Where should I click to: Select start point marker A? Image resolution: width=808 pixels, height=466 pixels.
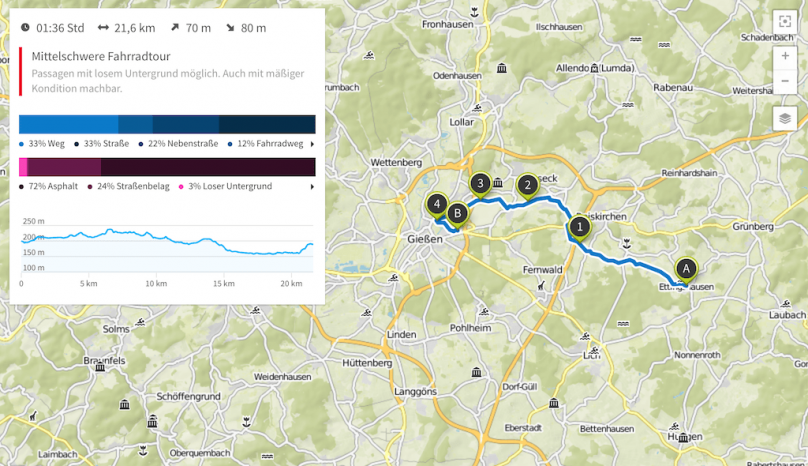tap(685, 268)
